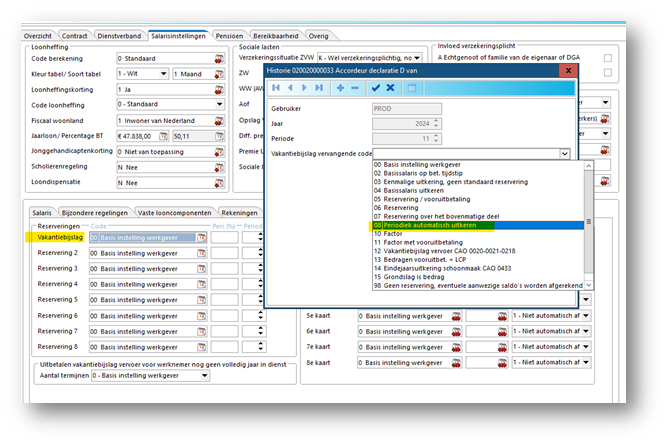668x445 pixels.
Task: Cancel changes with X icon in toolbar
Action: (x=390, y=88)
